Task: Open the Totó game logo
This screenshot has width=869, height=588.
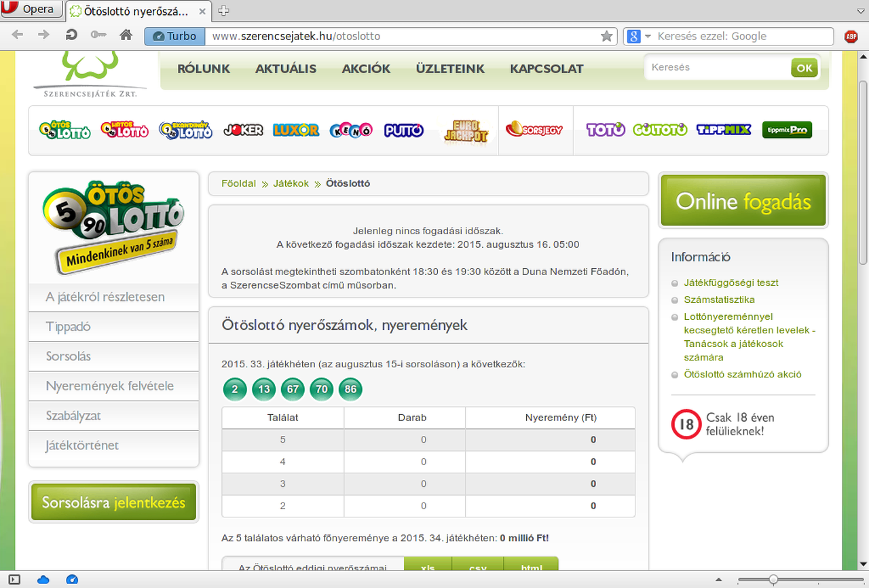Action: 606,129
